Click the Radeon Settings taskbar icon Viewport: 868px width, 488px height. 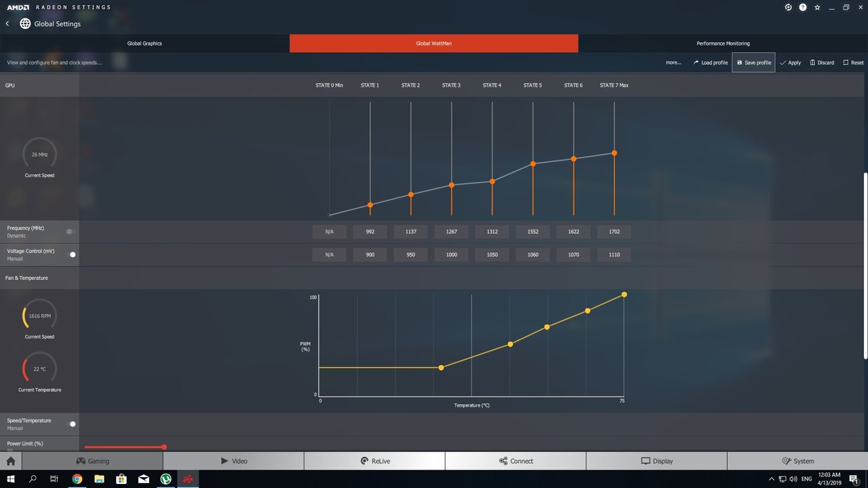tap(188, 479)
